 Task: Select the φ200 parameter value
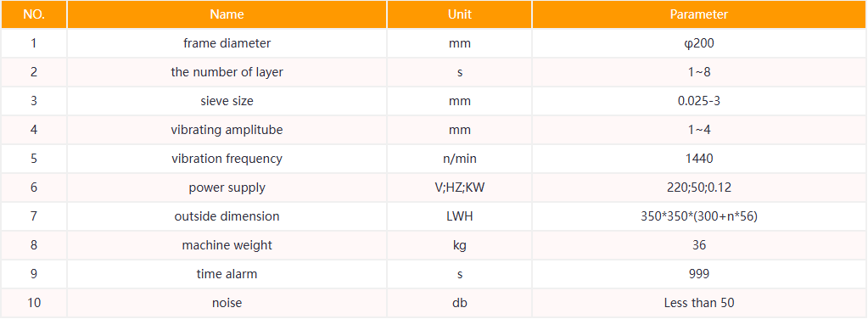[x=699, y=43]
